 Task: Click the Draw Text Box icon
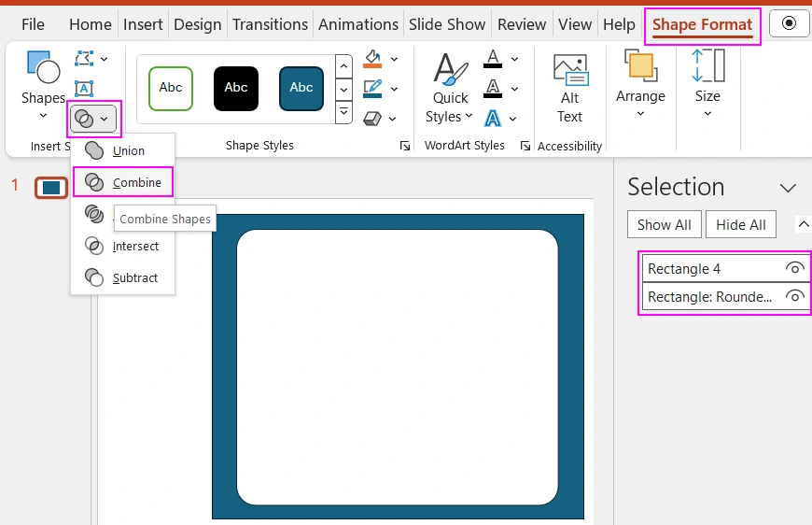pyautogui.click(x=84, y=89)
